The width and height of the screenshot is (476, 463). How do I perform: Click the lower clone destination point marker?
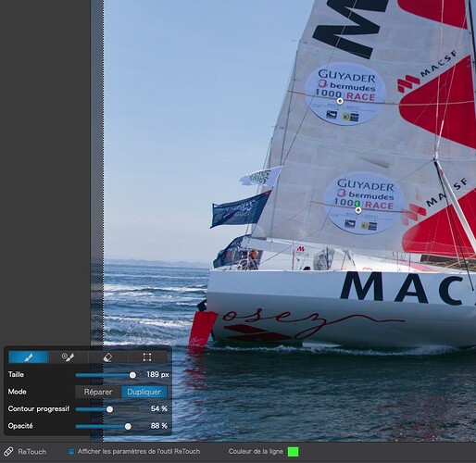[358, 210]
